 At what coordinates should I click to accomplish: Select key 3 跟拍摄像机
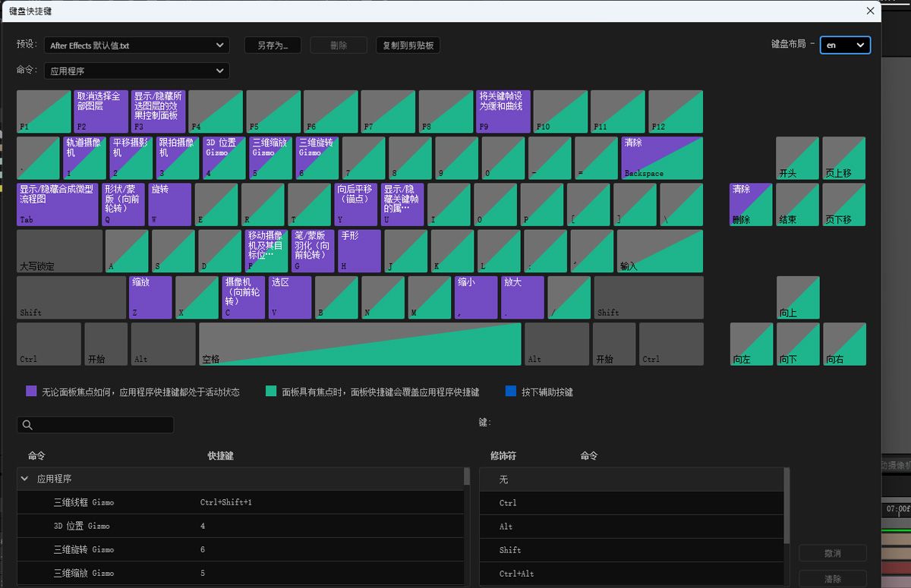tap(178, 158)
